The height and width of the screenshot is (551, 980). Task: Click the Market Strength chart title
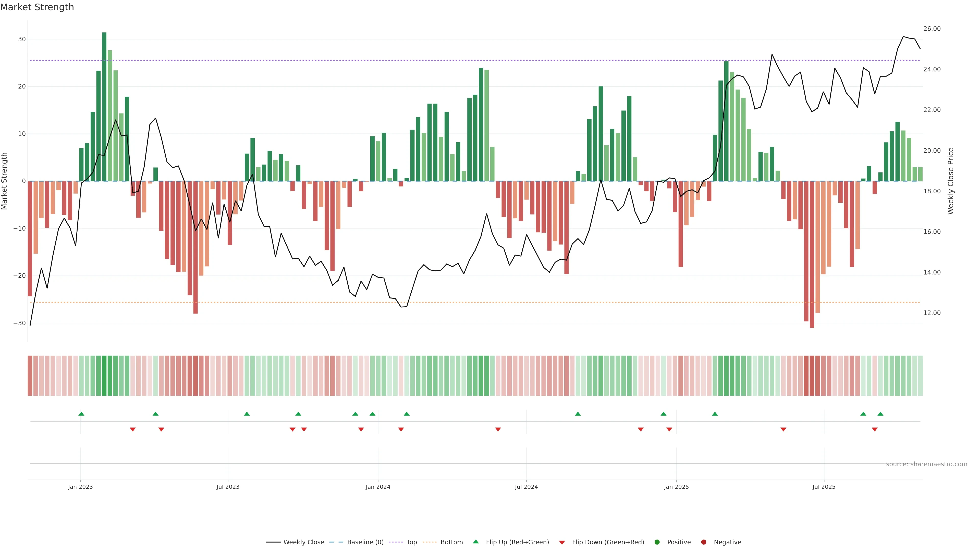(37, 7)
